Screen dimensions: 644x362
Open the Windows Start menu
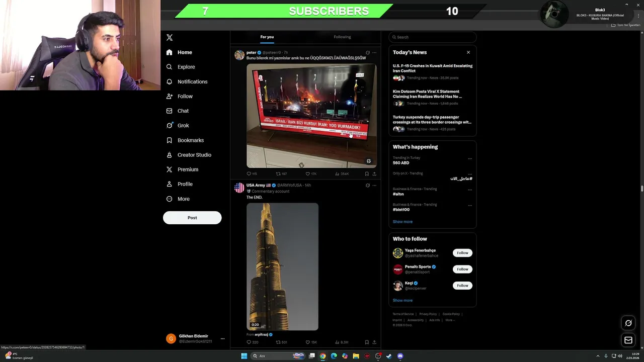pyautogui.click(x=244, y=356)
